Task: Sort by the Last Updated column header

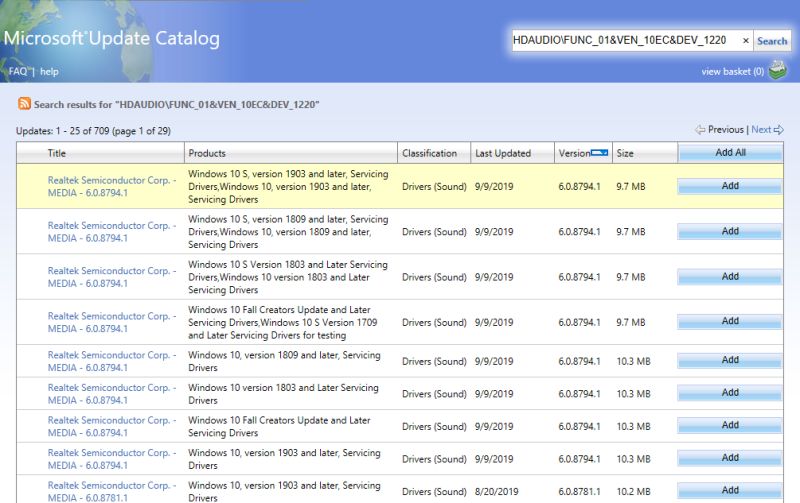Action: [503, 153]
